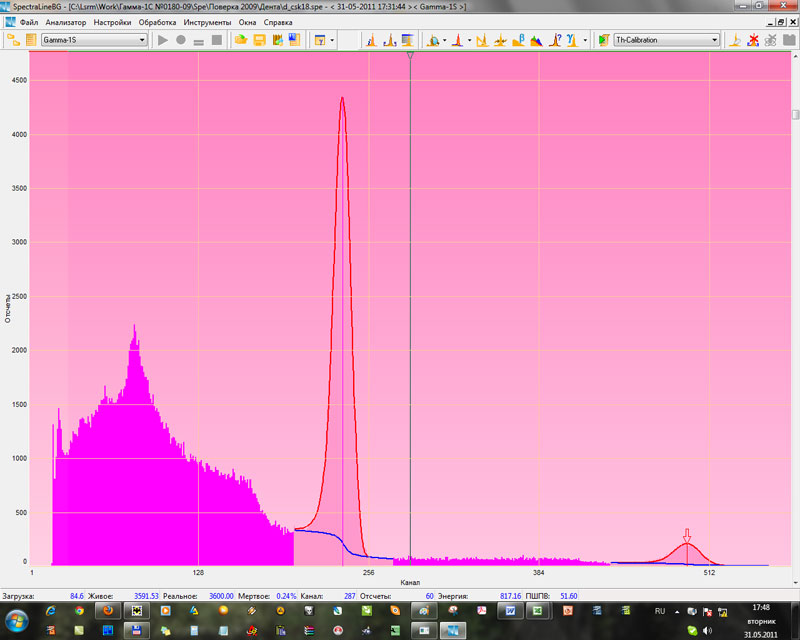Open the Обработка menu
The image size is (800, 640).
[157, 22]
